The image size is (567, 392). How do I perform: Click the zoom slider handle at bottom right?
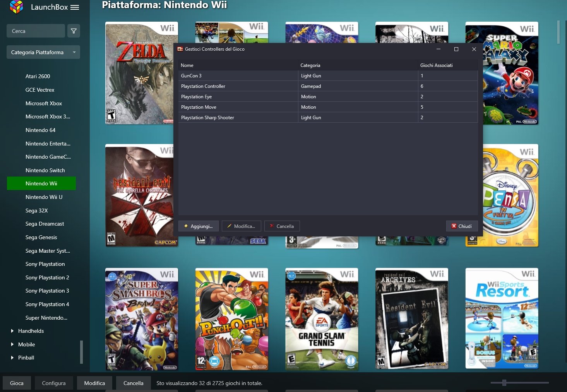(504, 383)
